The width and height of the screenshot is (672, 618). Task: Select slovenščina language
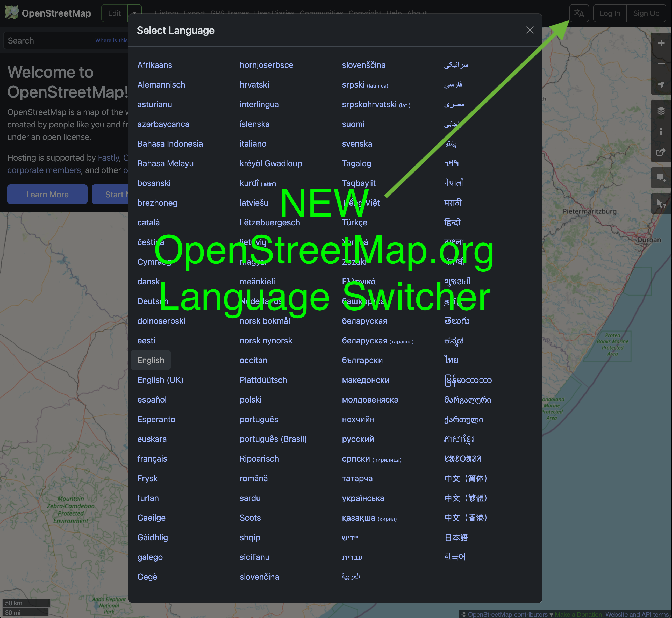(364, 65)
